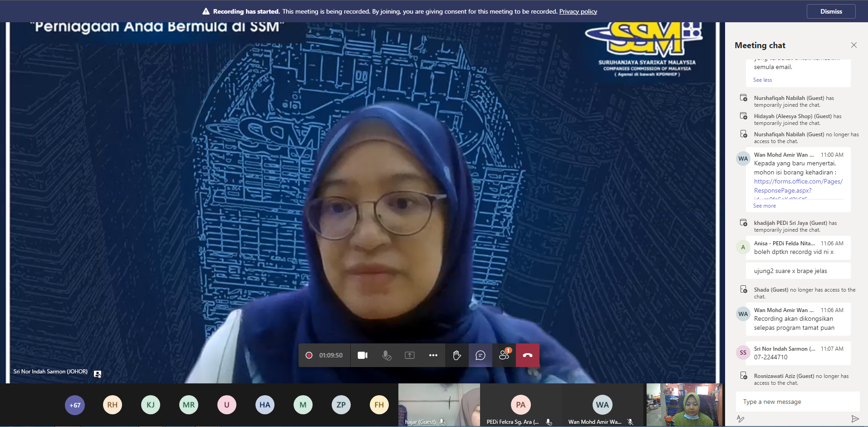Toggle the camera in the call toolbar
This screenshot has height=427, width=868.
(363, 355)
